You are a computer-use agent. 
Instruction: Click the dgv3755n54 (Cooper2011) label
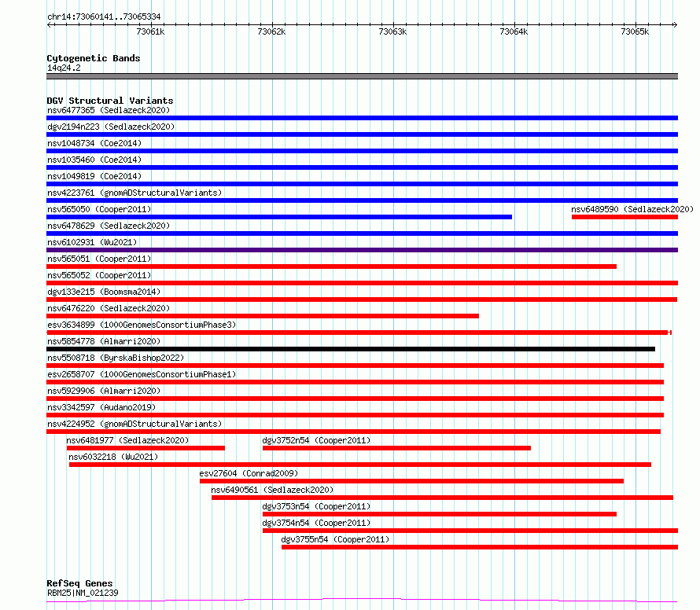335,539
